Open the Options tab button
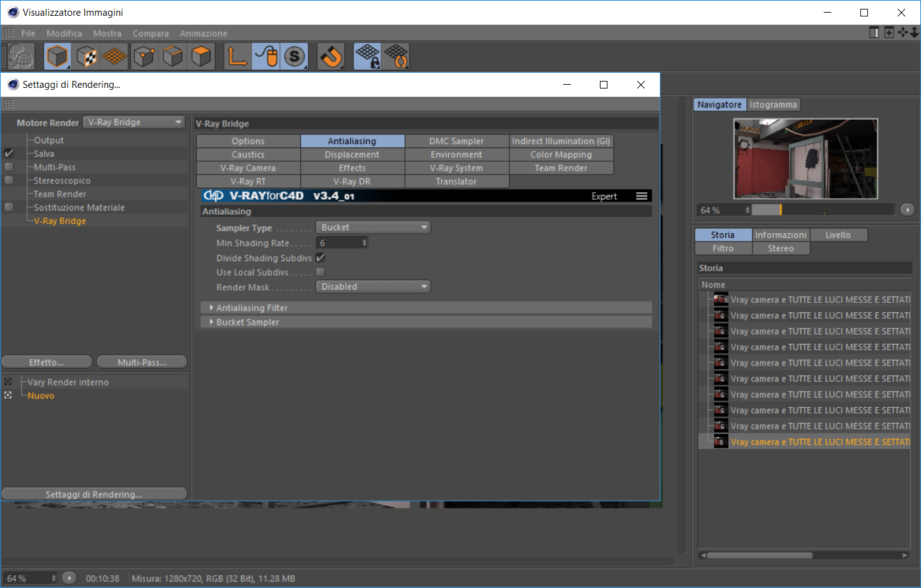Viewport: 921px width, 588px height. 248,141
